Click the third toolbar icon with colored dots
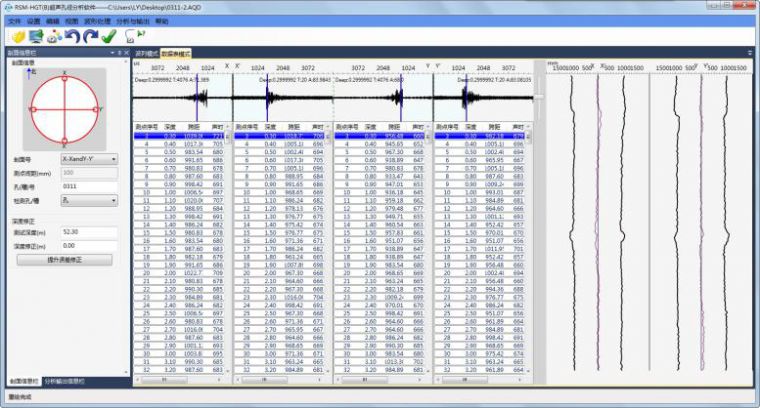 coord(54,37)
